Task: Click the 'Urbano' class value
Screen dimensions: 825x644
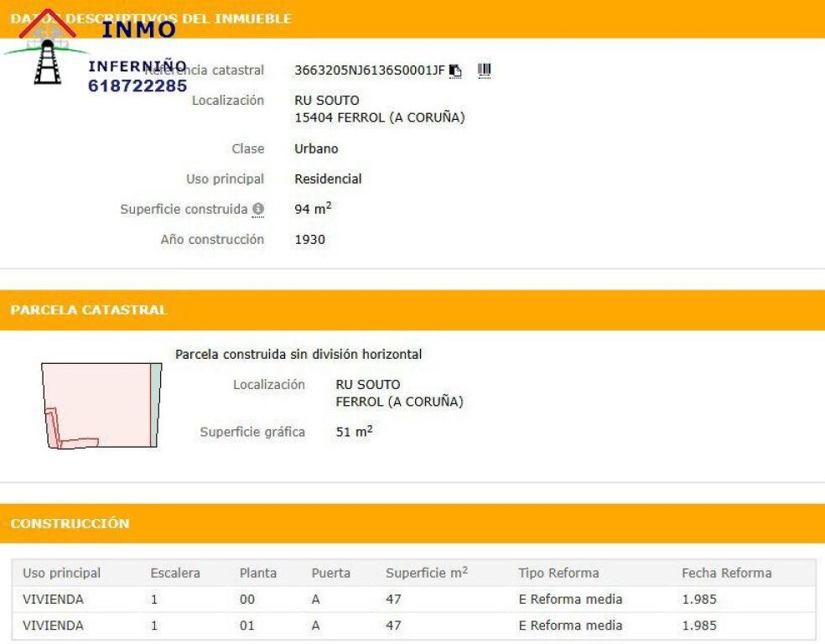Action: (316, 149)
